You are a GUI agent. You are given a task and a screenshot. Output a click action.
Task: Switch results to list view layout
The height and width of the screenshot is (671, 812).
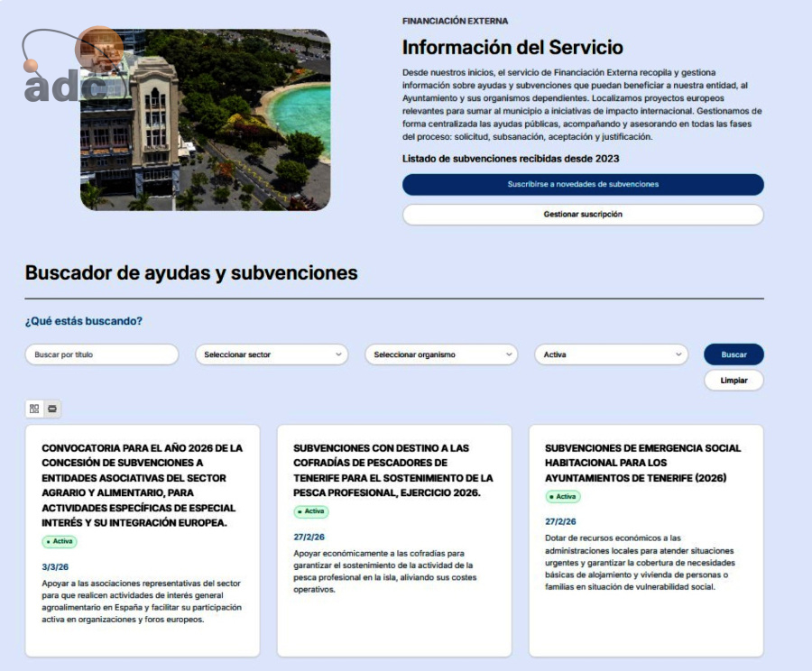point(52,409)
